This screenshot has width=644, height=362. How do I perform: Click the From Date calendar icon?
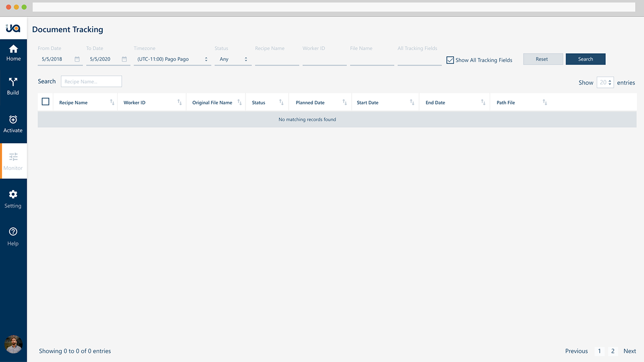(x=77, y=59)
